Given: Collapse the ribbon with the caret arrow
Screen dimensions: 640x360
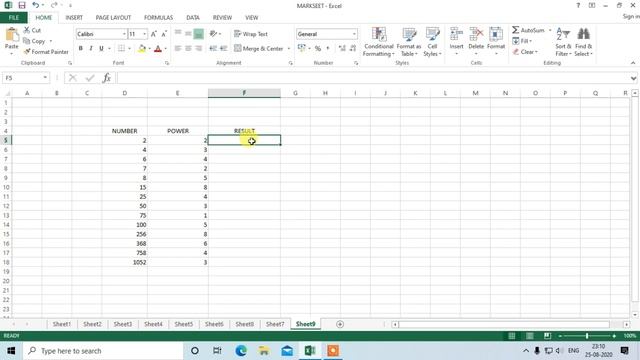Looking at the screenshot, I should (x=633, y=63).
